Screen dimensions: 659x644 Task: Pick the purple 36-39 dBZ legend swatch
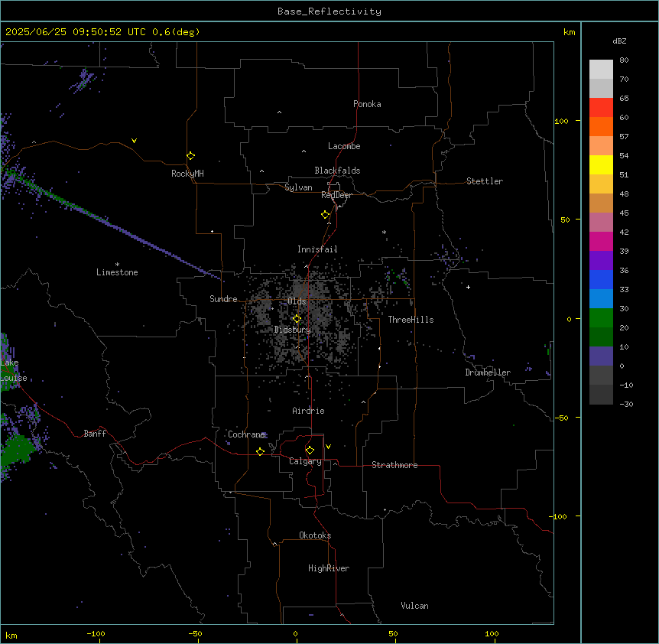(601, 260)
